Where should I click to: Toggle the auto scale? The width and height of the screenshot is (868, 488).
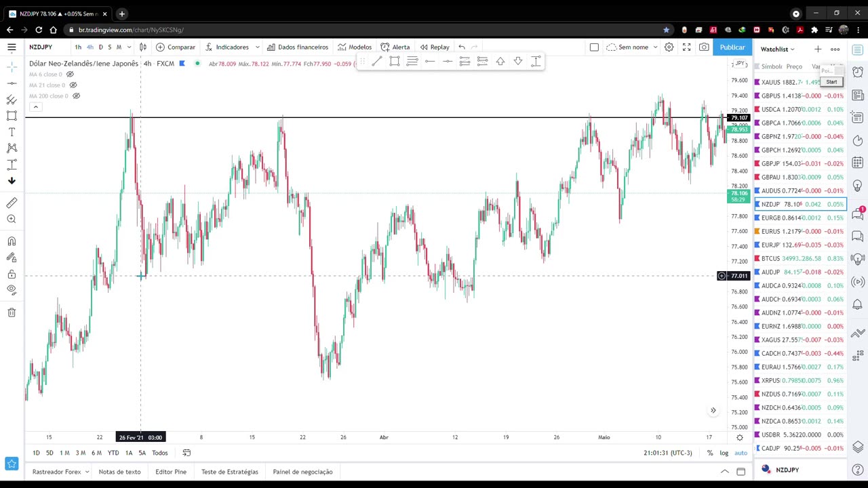click(x=741, y=453)
